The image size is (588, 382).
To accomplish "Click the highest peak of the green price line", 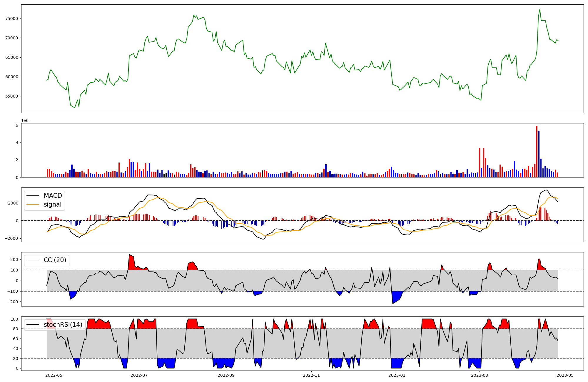I will (x=540, y=9).
